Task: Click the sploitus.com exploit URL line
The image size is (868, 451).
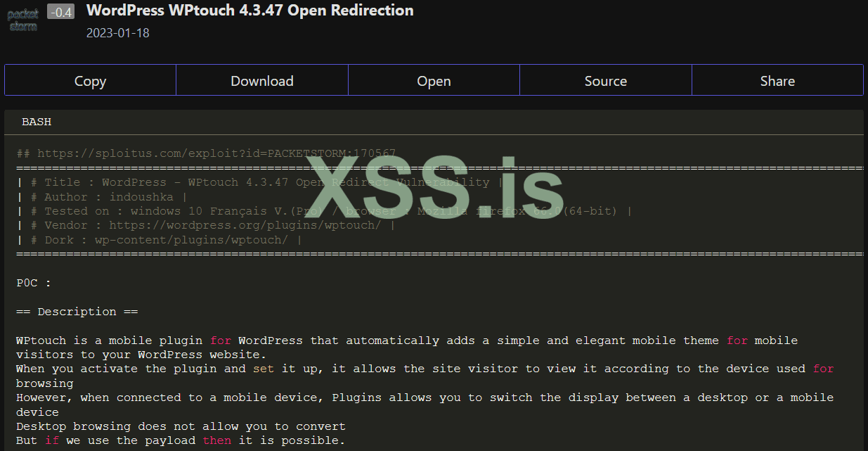Action: [206, 153]
